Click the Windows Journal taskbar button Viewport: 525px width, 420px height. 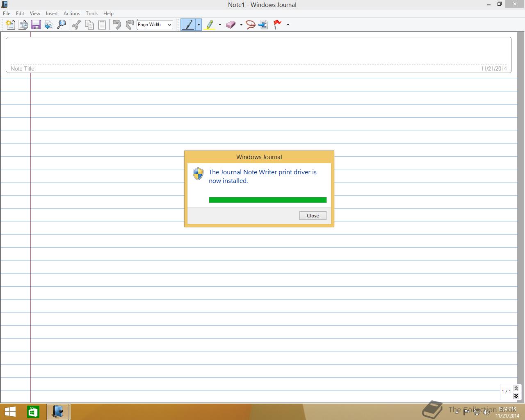pyautogui.click(x=58, y=411)
